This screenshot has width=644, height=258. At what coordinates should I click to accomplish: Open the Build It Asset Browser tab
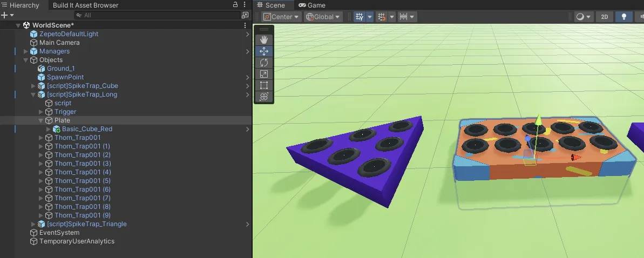(85, 5)
